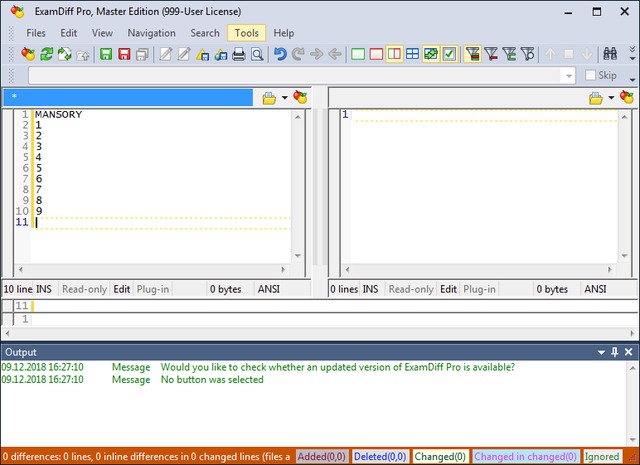
Task: Click the Changed(0) color legend
Action: (x=440, y=456)
